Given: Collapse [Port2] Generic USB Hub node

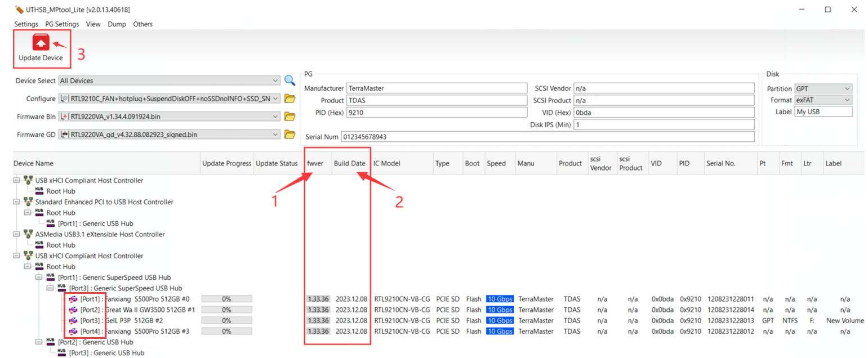Looking at the screenshot, I should coord(39,342).
